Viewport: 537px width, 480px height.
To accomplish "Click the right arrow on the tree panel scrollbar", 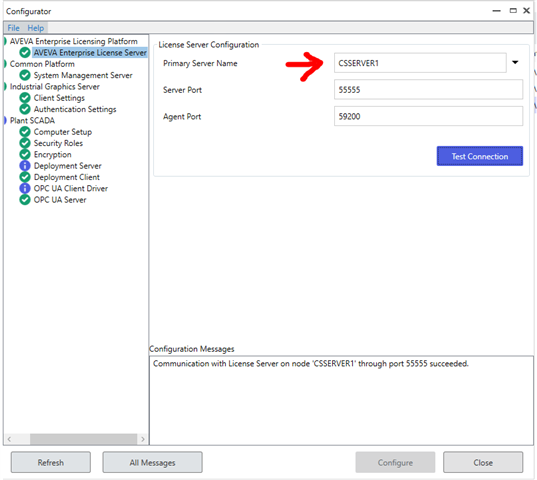I will pyautogui.click(x=143, y=439).
